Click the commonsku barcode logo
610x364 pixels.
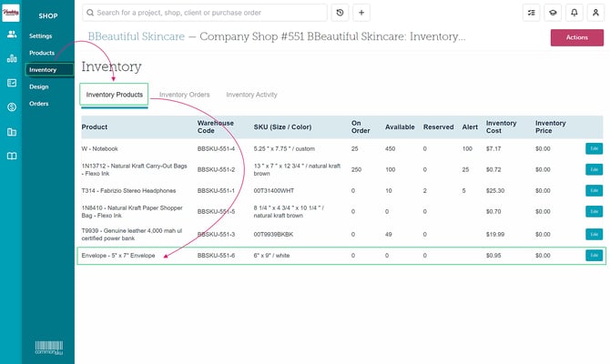coord(48,348)
